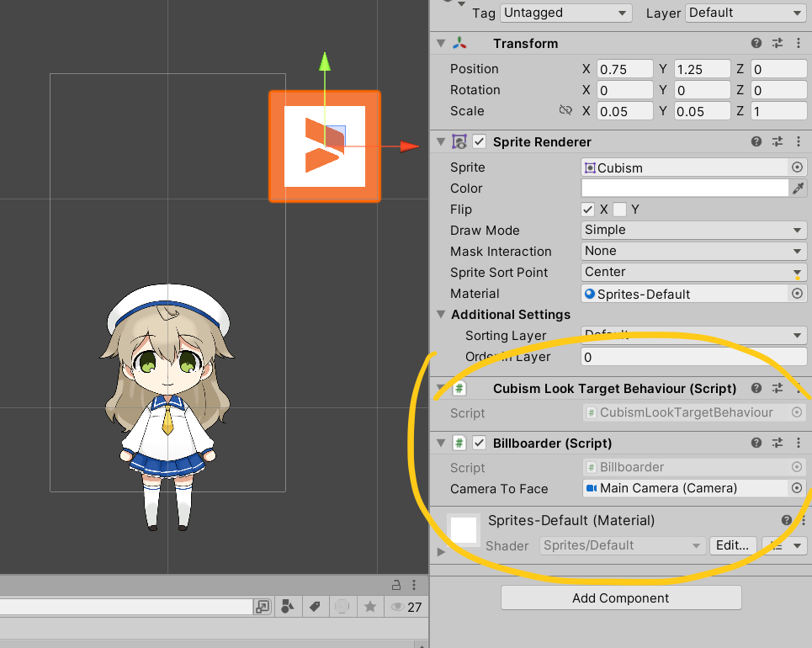Disable the Billboarder script component checkbox
This screenshot has width=812, height=648.
pyautogui.click(x=480, y=443)
